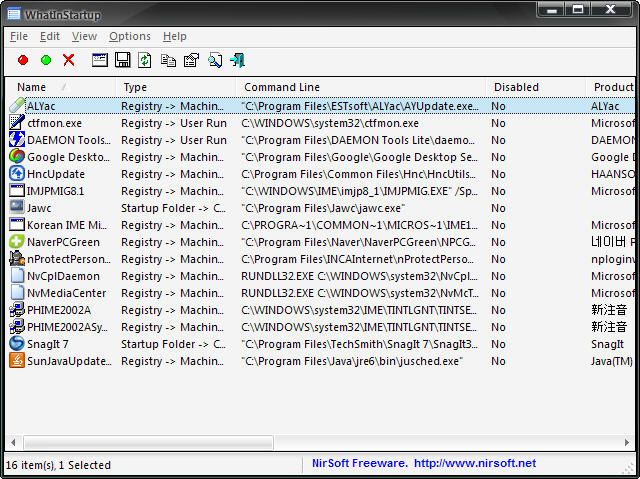Click the '16 item(s), 1 Selected' status text
This screenshot has height=479, width=640.
click(x=58, y=465)
